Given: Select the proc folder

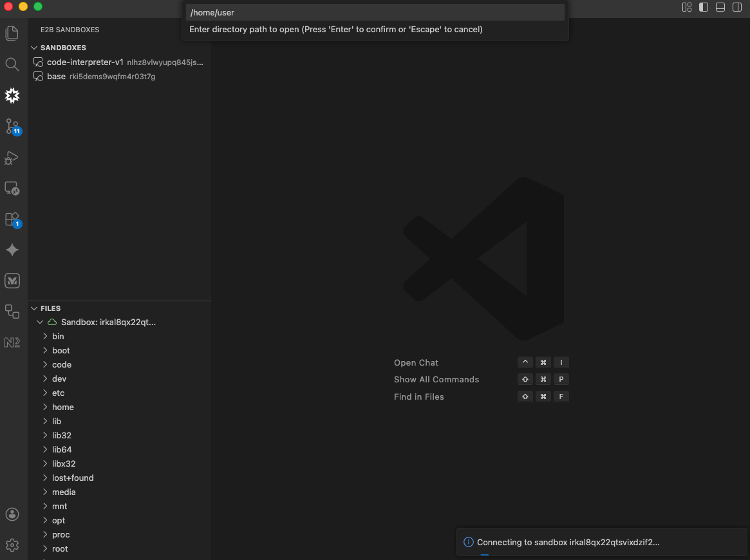Looking at the screenshot, I should point(120,534).
